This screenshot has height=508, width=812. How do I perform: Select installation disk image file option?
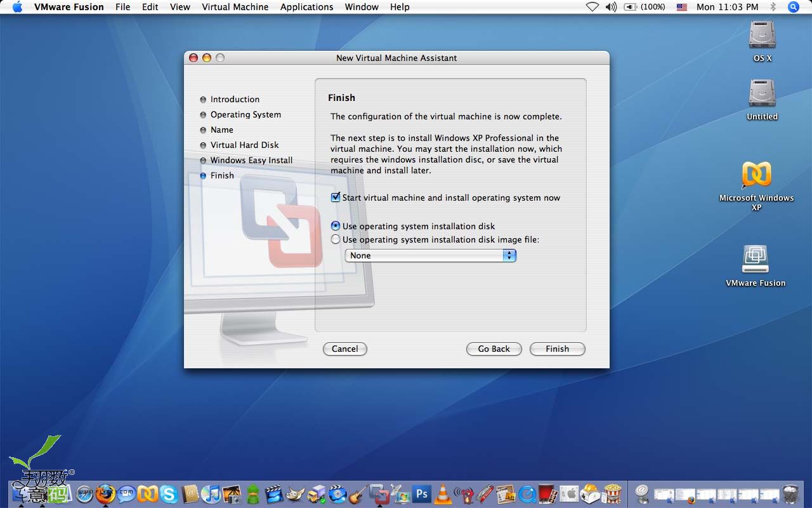click(336, 239)
